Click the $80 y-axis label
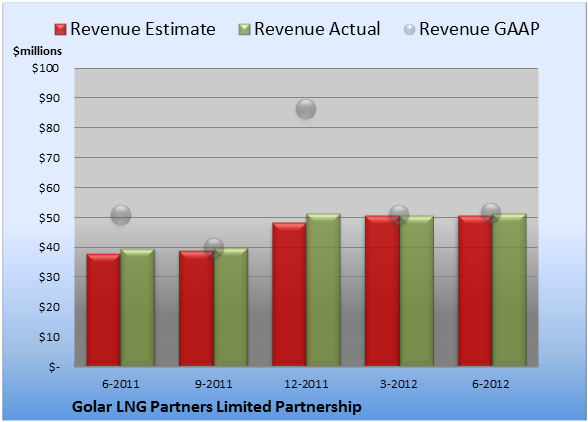588x422 pixels. (x=49, y=128)
